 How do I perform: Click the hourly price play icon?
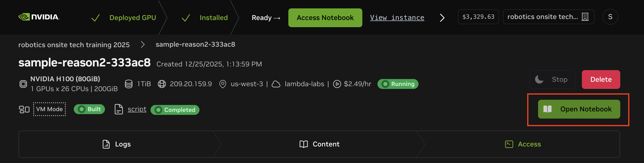[337, 84]
